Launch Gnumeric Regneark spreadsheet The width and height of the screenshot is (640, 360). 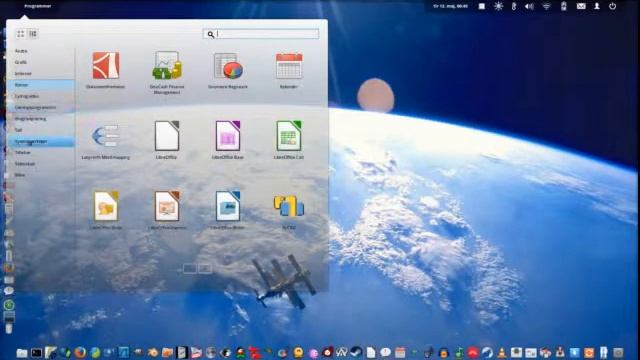(228, 70)
